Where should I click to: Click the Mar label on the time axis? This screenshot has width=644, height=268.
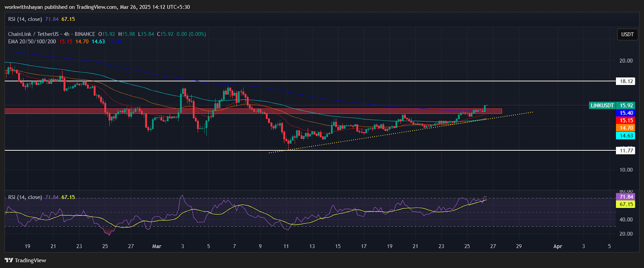(x=157, y=246)
